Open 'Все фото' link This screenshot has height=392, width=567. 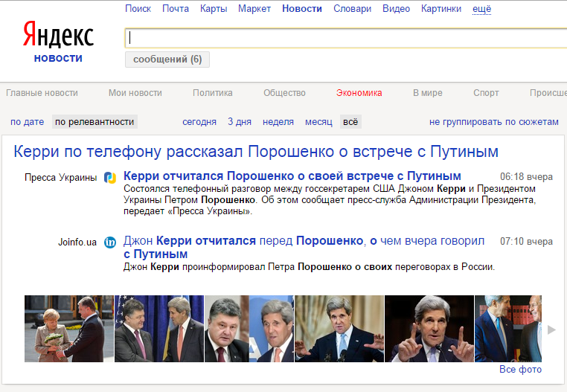tap(520, 370)
